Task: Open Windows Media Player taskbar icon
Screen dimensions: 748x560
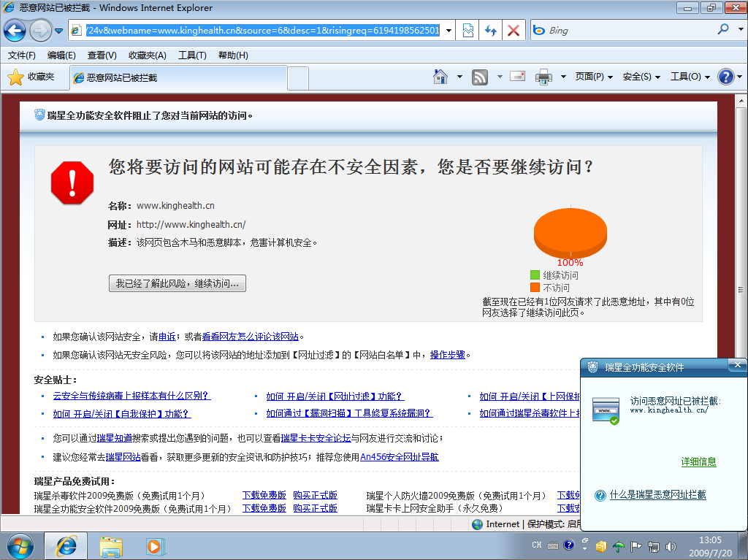Action: pyautogui.click(x=155, y=547)
